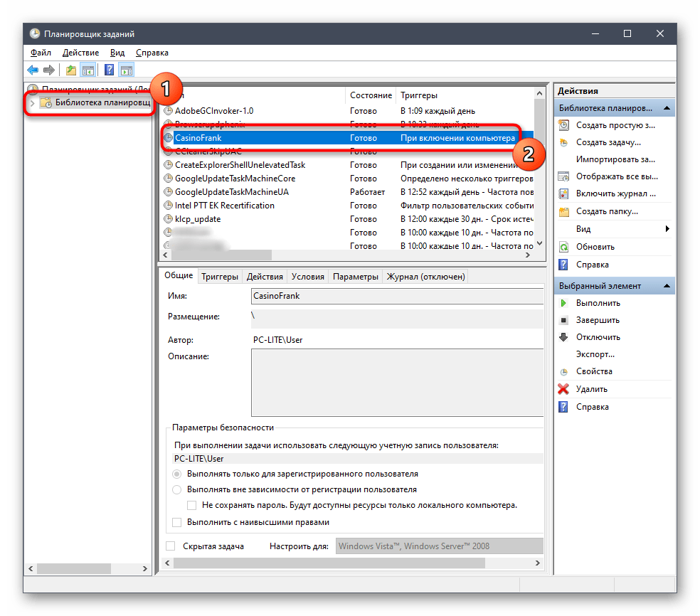Viewport: 700px width, 616px height.
Task: Click details pane horizontal scroll right arrow
Action: click(538, 563)
